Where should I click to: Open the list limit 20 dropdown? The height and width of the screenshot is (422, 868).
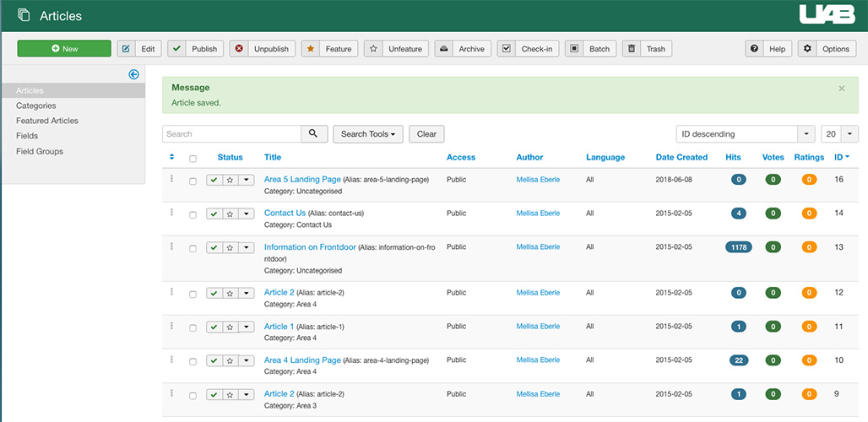click(x=839, y=134)
